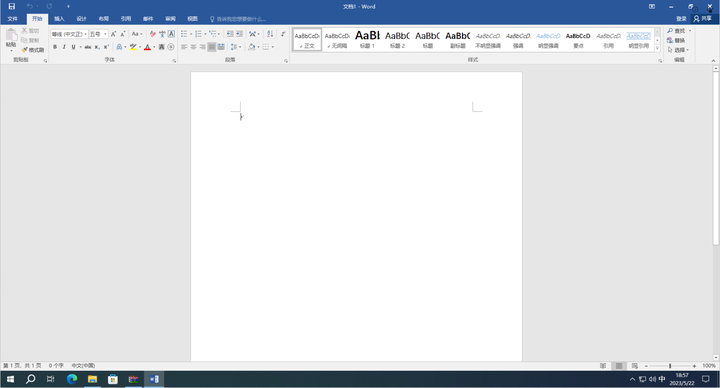The width and height of the screenshot is (720, 388).
Task: Click the Center alignment icon
Action: [193, 47]
